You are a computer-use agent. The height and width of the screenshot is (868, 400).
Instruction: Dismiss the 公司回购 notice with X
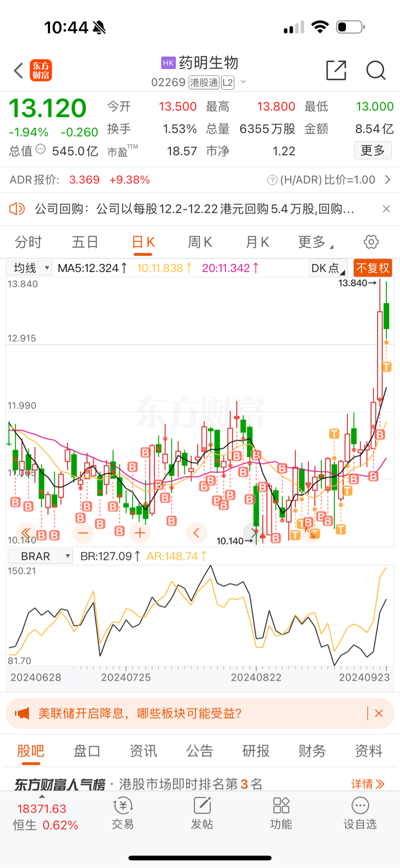click(386, 209)
